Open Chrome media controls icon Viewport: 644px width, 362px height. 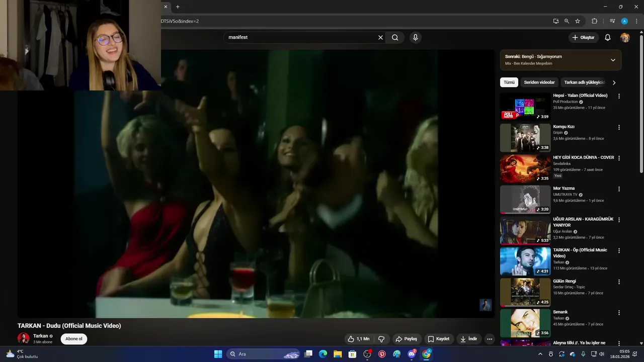(612, 21)
